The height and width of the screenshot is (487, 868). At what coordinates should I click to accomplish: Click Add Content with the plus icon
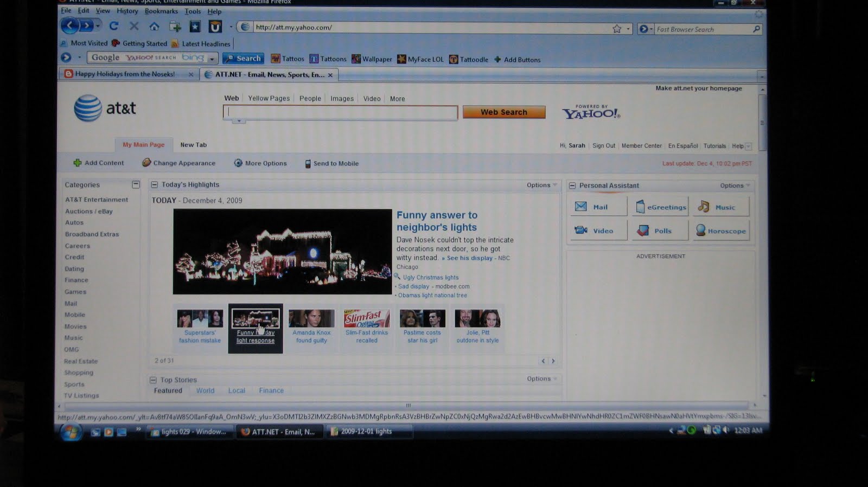[x=98, y=163]
